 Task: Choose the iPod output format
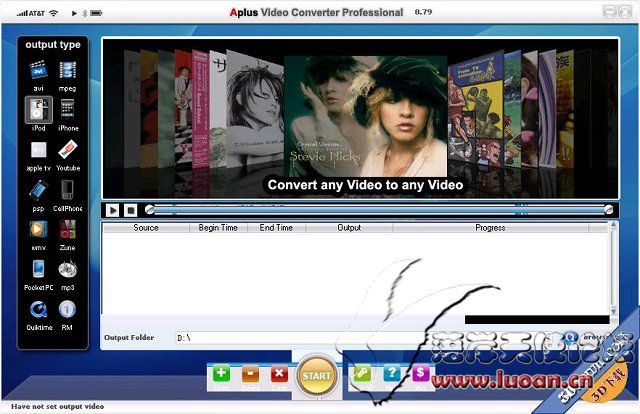point(38,110)
